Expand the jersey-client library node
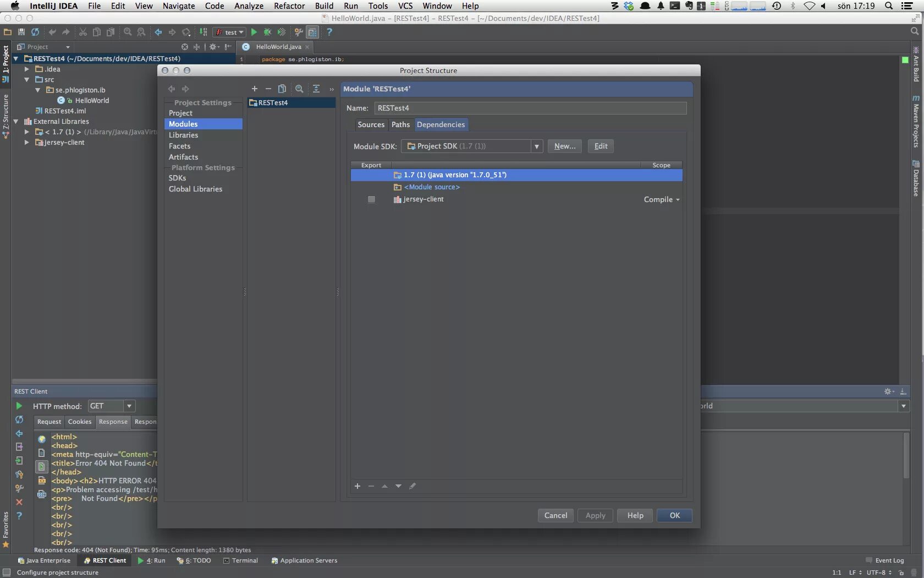This screenshot has width=924, height=578. 26,143
